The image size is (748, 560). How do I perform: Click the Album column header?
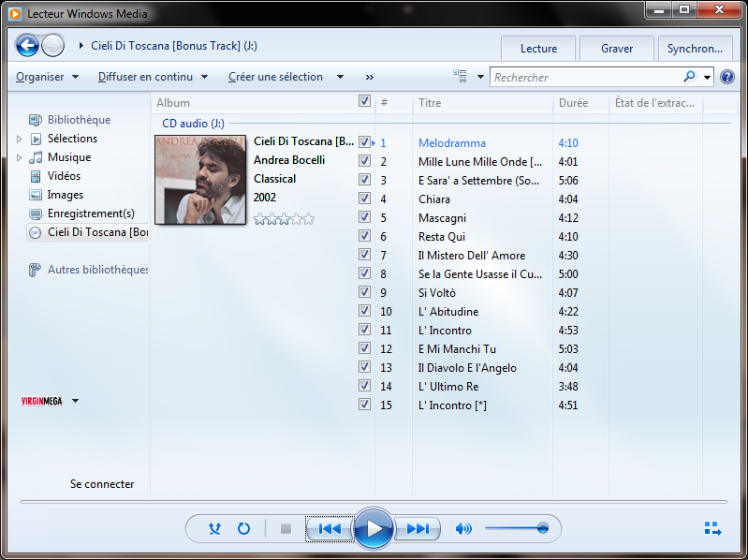point(253,103)
